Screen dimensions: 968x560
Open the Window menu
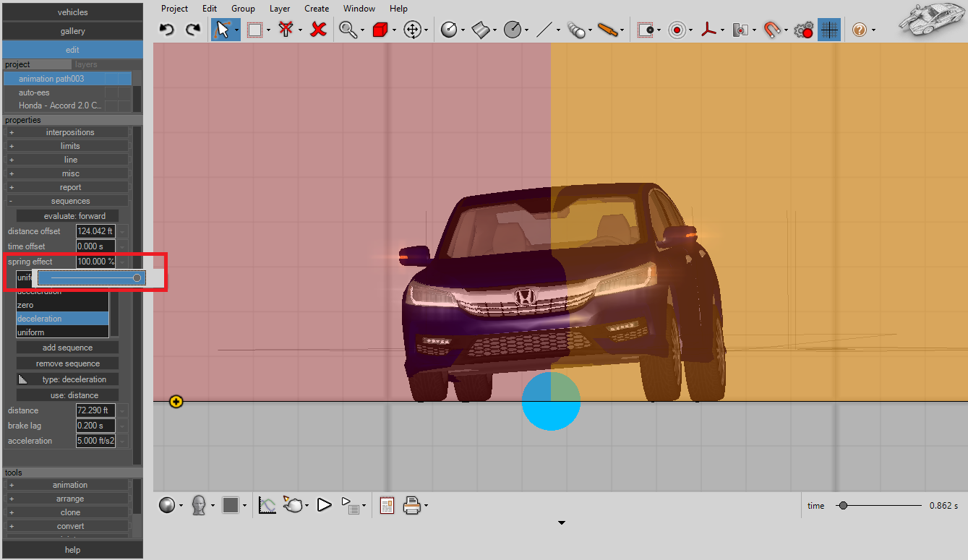(359, 9)
